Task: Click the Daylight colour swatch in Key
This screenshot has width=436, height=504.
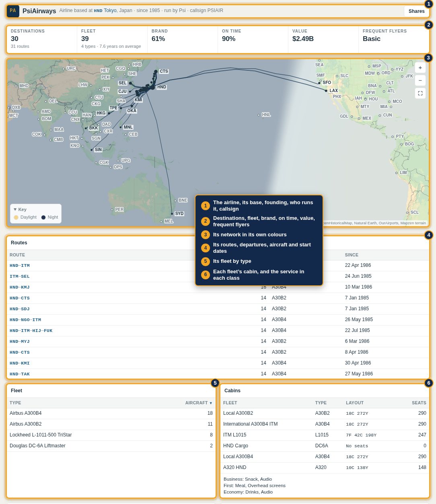Action: 16,217
